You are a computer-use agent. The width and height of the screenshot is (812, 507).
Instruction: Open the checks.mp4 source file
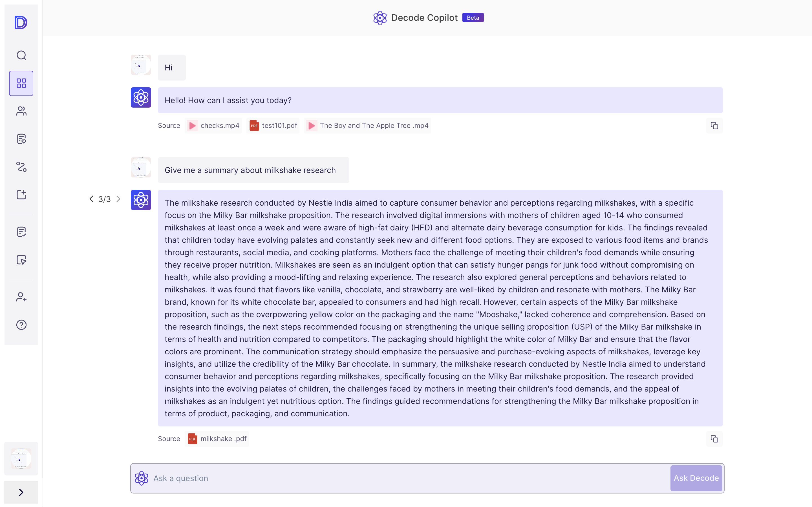pyautogui.click(x=213, y=125)
